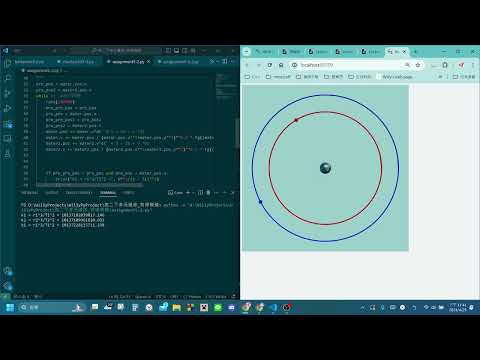
Task: Go back in the browser
Action: tap(247, 65)
